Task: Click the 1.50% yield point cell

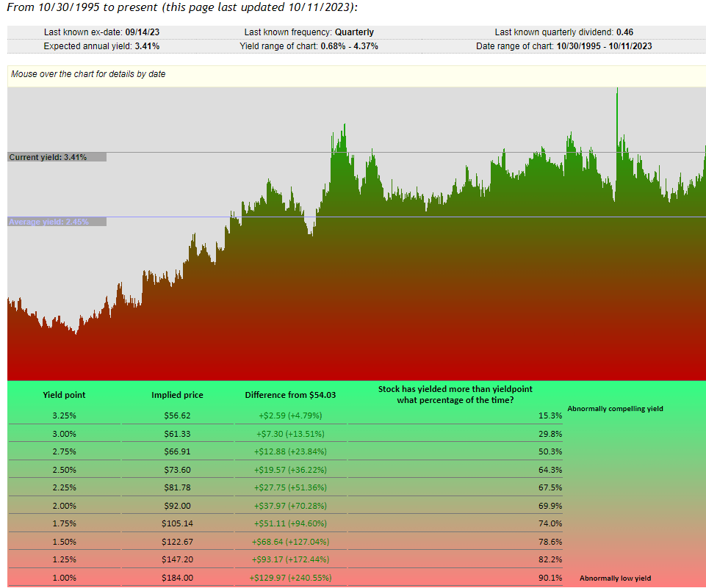Action: (65, 542)
